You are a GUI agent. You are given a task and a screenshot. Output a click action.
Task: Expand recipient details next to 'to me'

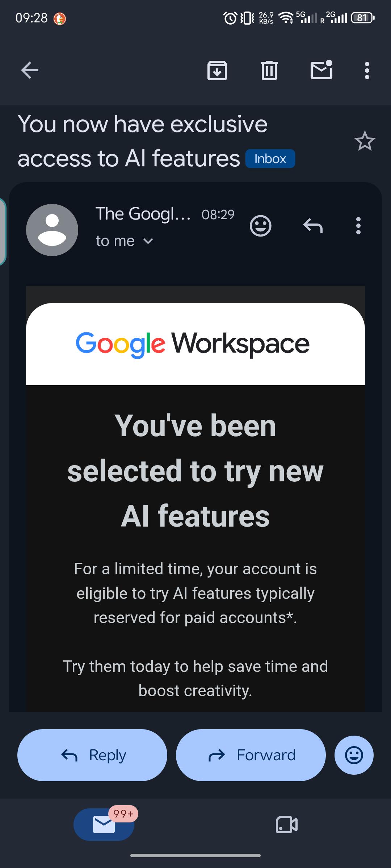(x=148, y=241)
